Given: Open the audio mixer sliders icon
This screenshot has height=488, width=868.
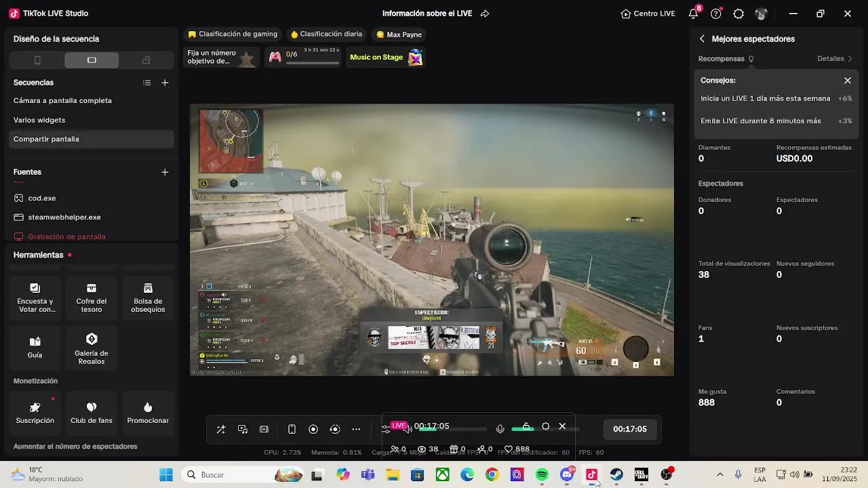Looking at the screenshot, I should [386, 429].
